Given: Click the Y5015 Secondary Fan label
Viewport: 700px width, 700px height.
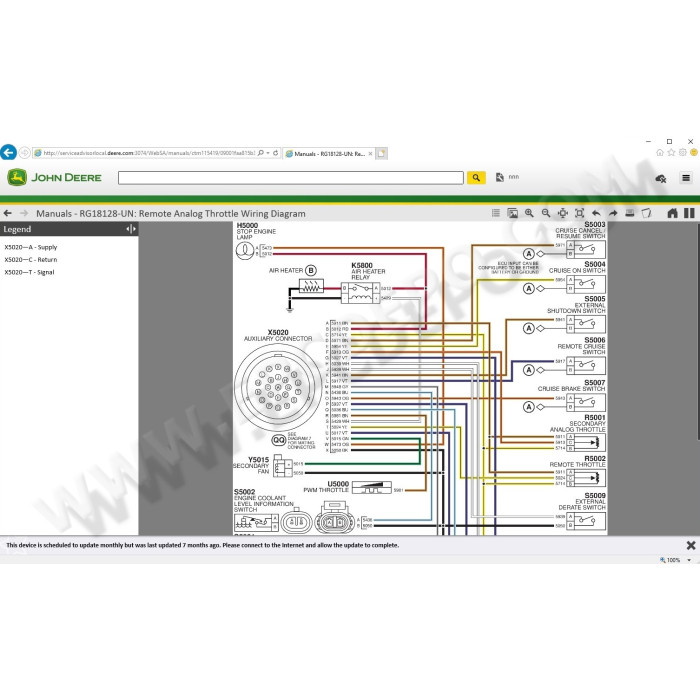Looking at the screenshot, I should [x=251, y=465].
